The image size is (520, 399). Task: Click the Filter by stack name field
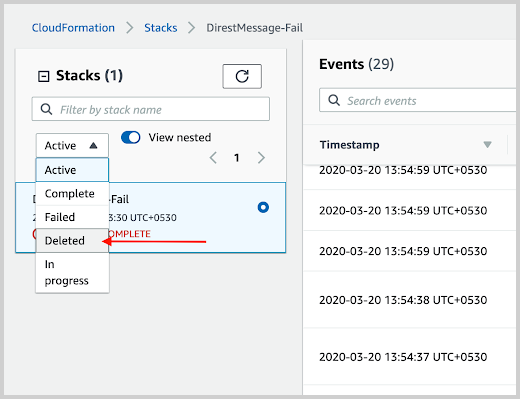coord(151,109)
